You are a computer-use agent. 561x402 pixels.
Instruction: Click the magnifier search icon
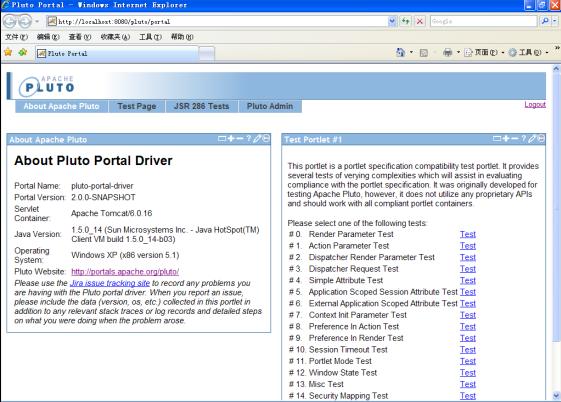[x=545, y=21]
